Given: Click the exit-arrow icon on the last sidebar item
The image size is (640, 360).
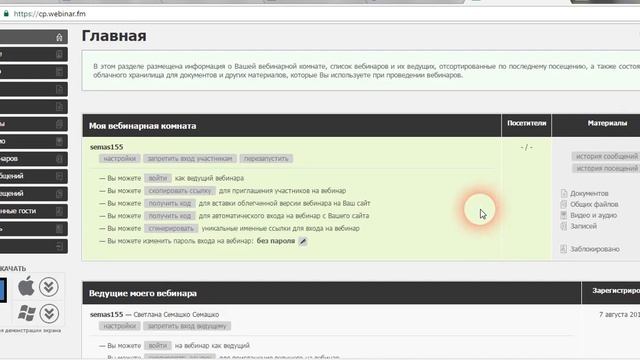Looking at the screenshot, I should (x=59, y=246).
